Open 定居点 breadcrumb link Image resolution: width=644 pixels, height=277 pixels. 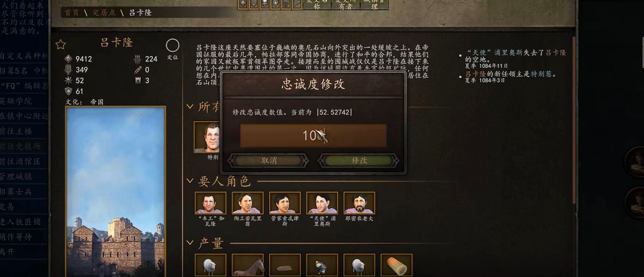104,13
